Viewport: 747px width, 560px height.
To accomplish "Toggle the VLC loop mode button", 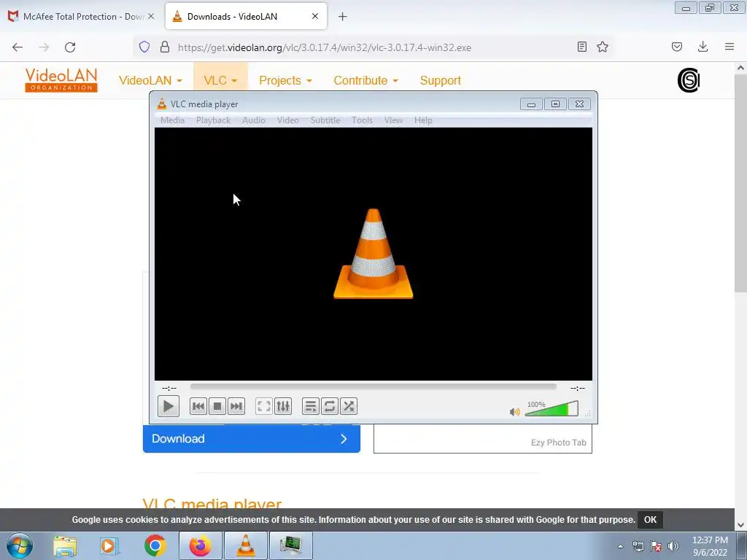I will point(330,406).
